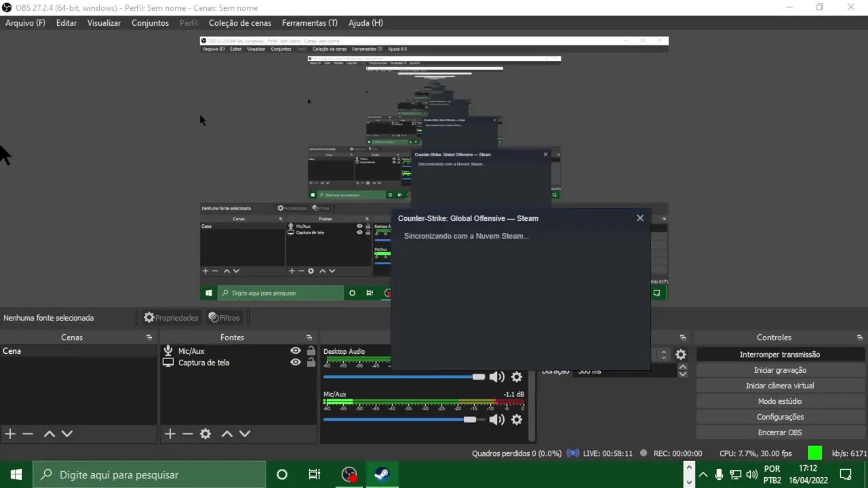Open Steam from the taskbar
The width and height of the screenshot is (868, 488).
tap(382, 474)
